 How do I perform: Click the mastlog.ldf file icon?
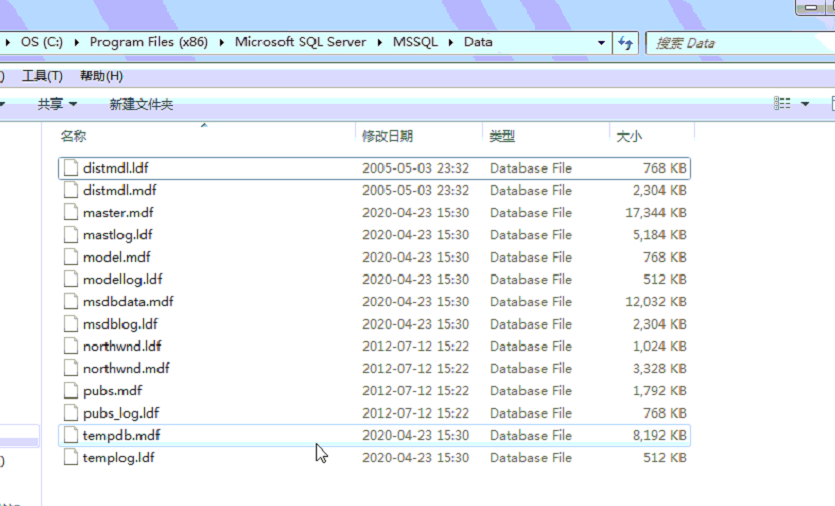point(71,235)
